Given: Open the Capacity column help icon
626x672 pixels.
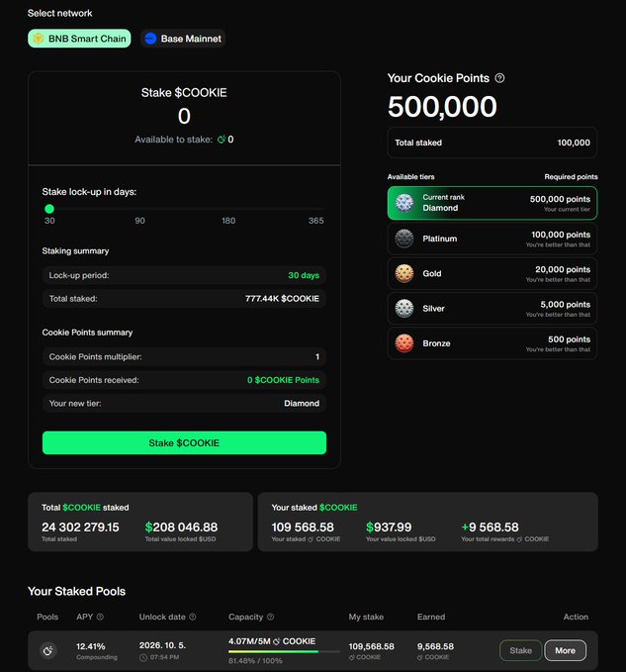Looking at the screenshot, I should pos(271,617).
